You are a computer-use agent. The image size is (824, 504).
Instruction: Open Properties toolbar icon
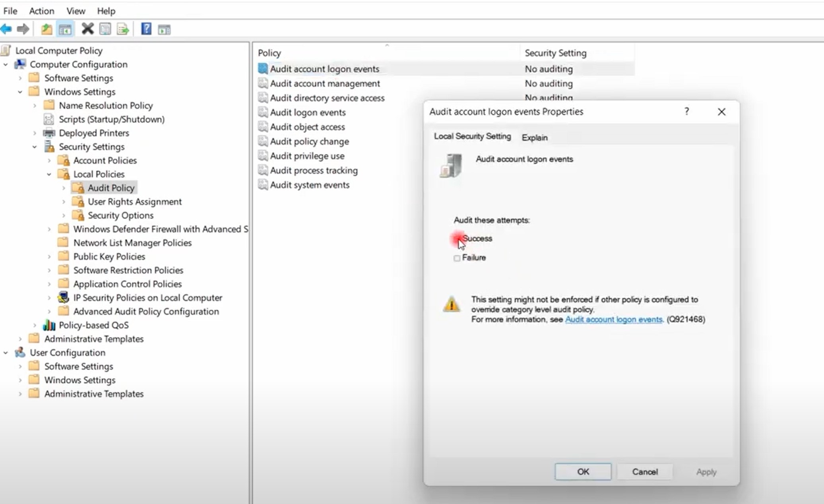(x=105, y=29)
